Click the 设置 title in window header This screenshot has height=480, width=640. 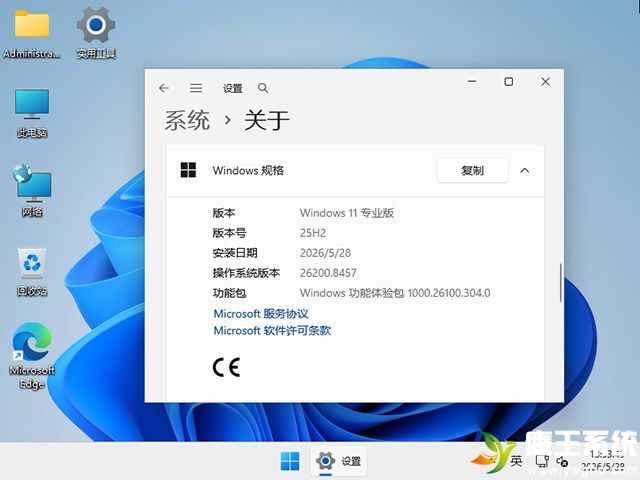(233, 88)
